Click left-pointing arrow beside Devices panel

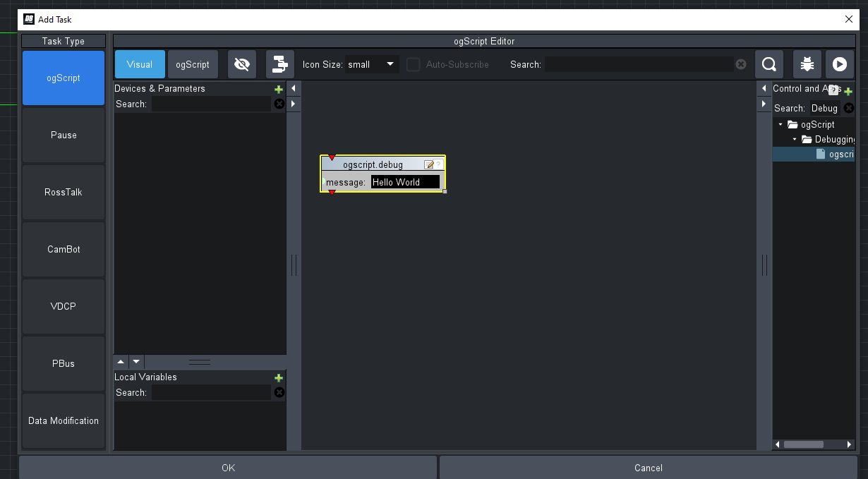(x=294, y=88)
